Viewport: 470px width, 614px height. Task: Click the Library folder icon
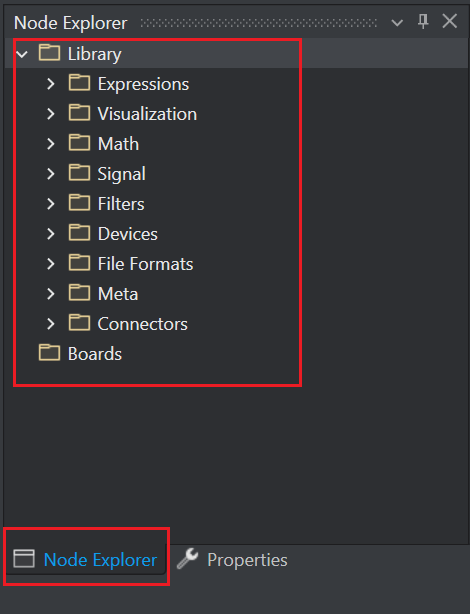pyautogui.click(x=49, y=52)
